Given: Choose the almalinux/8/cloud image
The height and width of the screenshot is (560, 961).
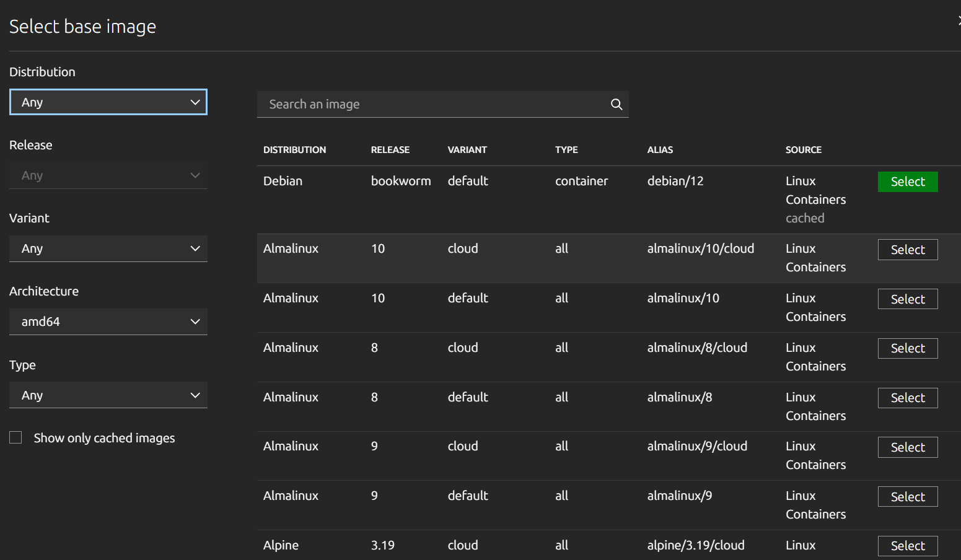Looking at the screenshot, I should click(x=907, y=348).
